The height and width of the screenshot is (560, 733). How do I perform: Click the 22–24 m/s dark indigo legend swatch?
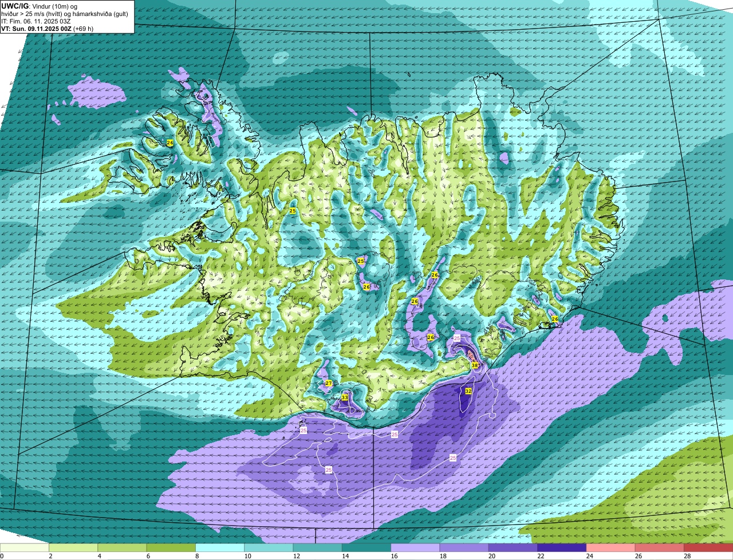(x=562, y=547)
